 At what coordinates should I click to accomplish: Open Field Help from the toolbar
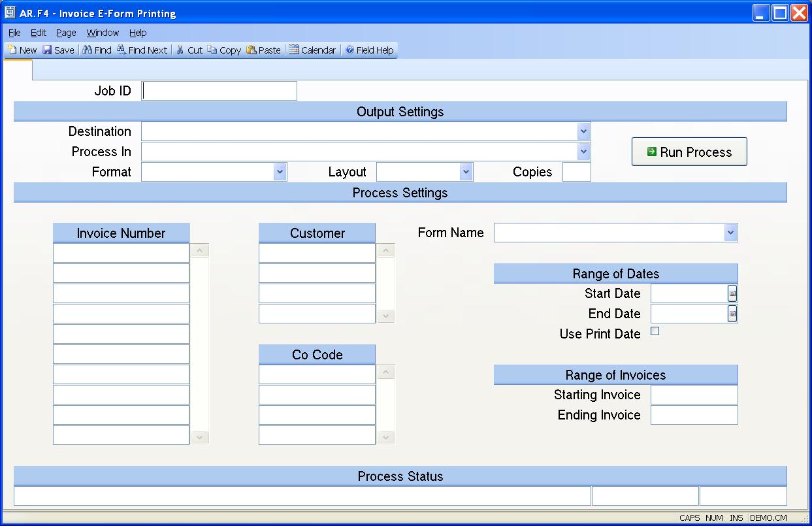349,50
